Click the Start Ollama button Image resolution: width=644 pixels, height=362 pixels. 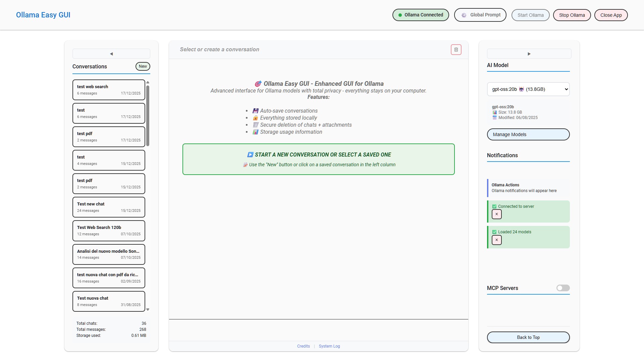coord(530,15)
